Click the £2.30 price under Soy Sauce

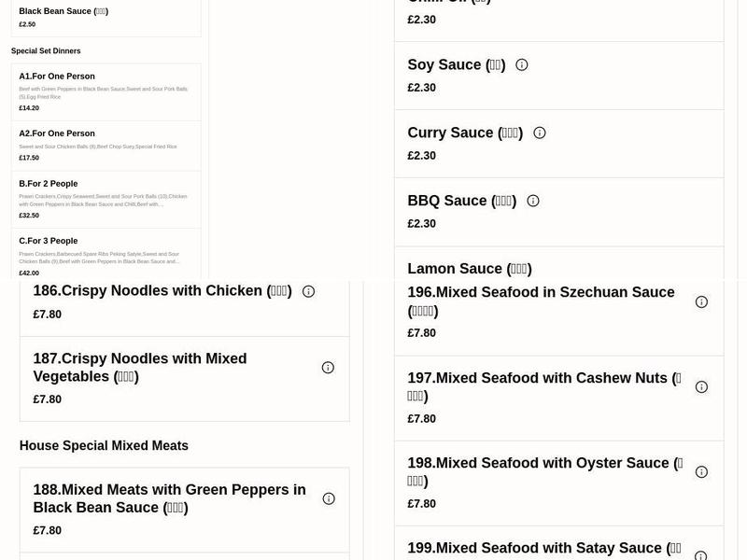tap(421, 87)
